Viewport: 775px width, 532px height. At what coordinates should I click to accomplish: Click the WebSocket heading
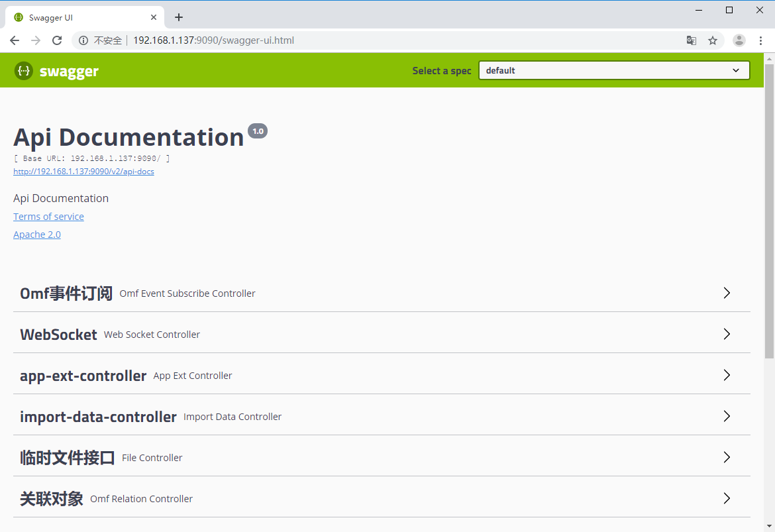pyautogui.click(x=58, y=335)
